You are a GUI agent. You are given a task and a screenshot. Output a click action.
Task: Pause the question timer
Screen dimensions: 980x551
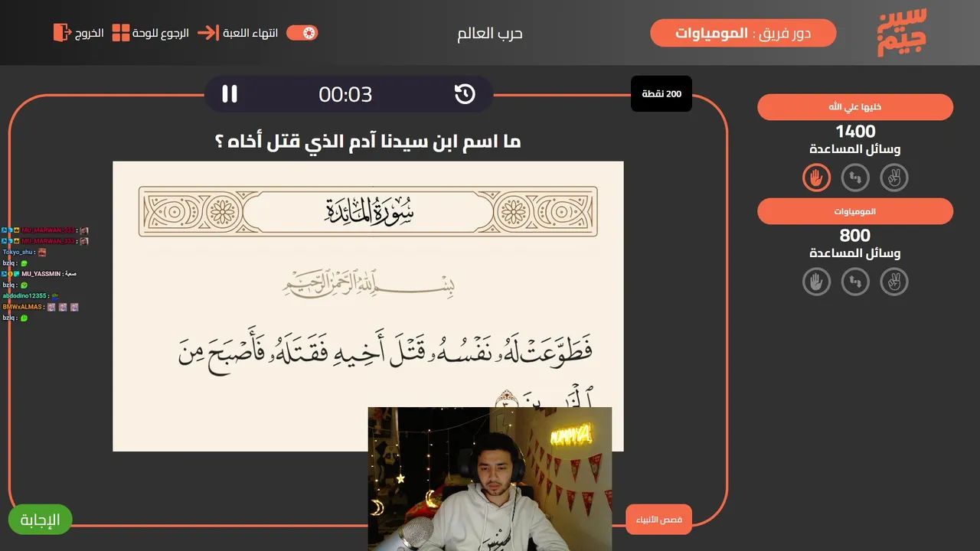pyautogui.click(x=230, y=94)
